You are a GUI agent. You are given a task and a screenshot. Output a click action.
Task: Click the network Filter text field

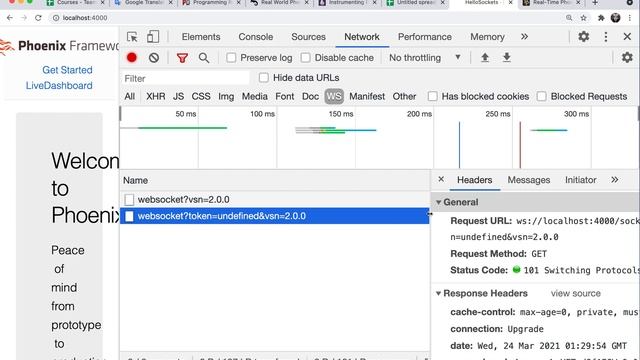pyautogui.click(x=185, y=78)
